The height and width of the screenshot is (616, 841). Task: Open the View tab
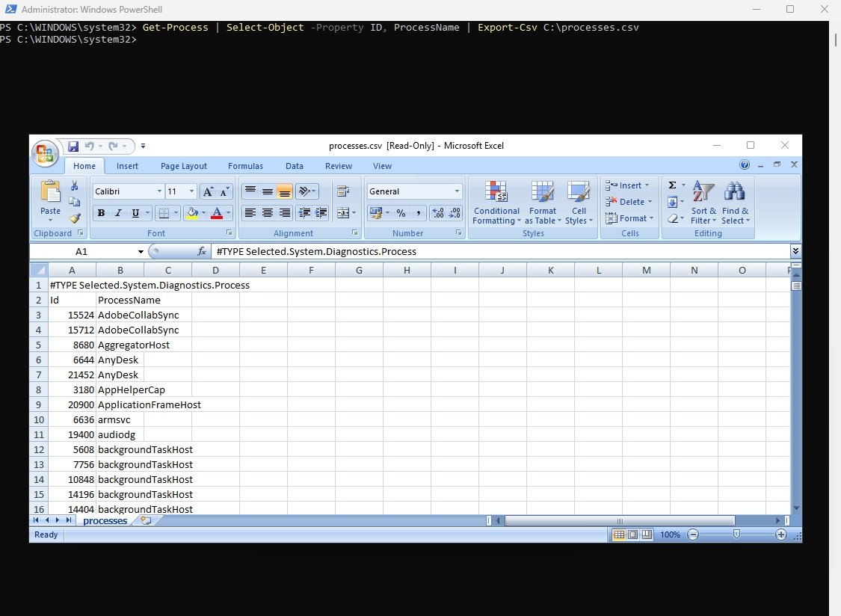pyautogui.click(x=383, y=167)
